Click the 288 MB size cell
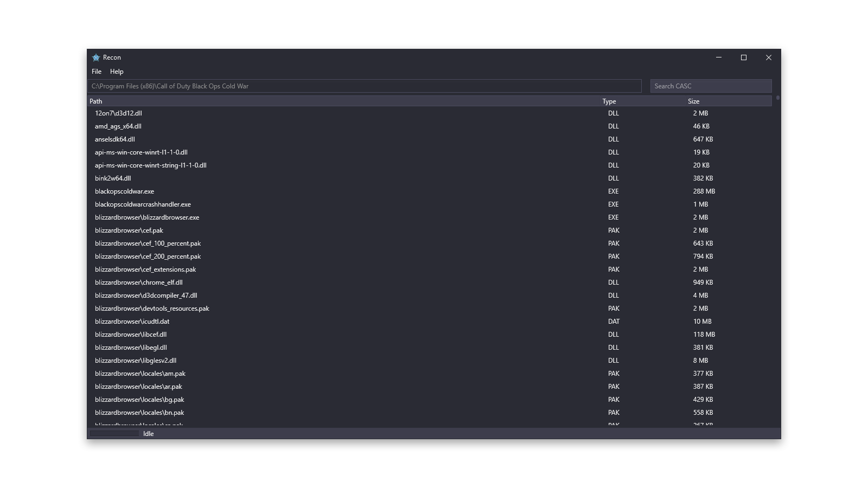868x488 pixels. [704, 191]
